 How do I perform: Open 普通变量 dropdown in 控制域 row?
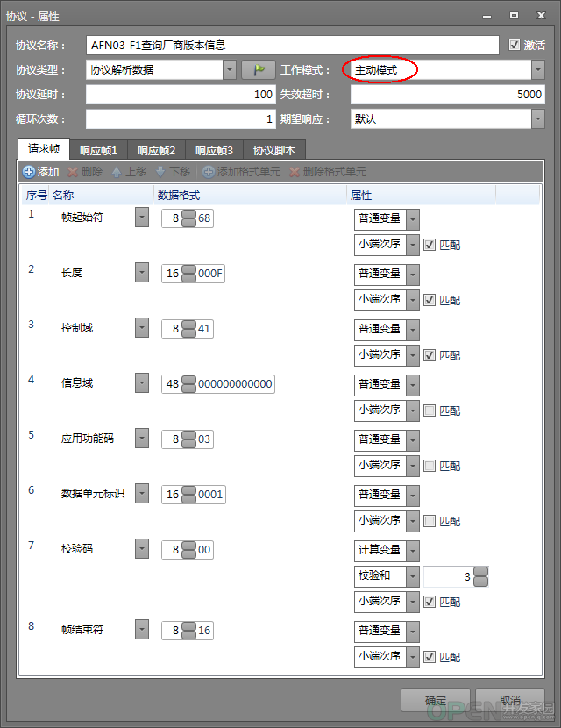[x=413, y=330]
